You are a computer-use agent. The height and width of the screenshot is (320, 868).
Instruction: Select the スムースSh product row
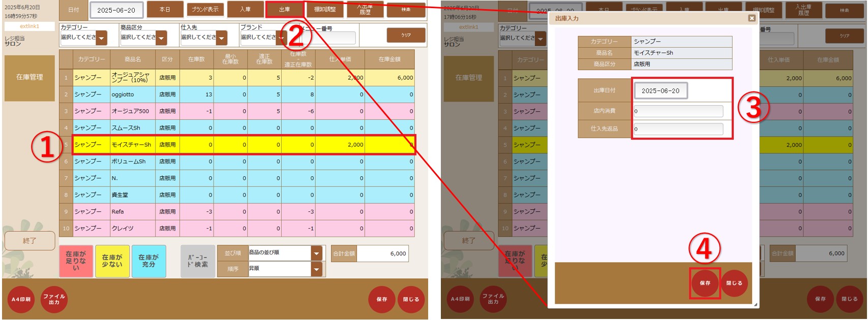pyautogui.click(x=237, y=128)
